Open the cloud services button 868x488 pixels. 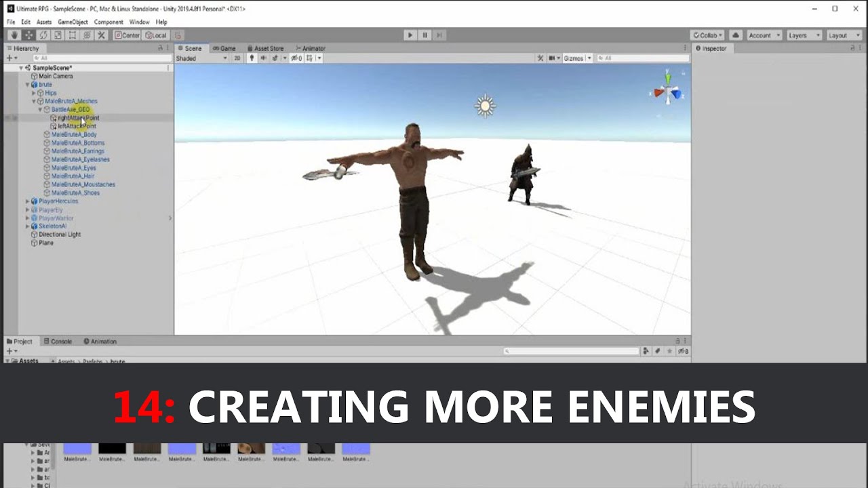tap(736, 35)
